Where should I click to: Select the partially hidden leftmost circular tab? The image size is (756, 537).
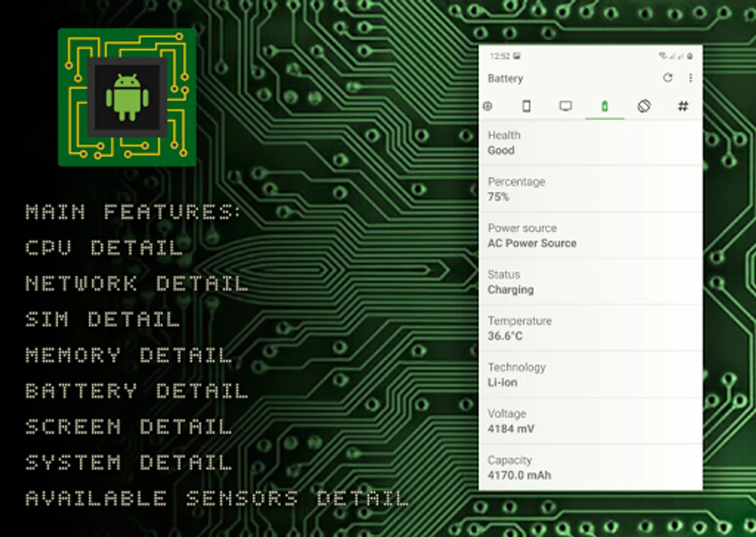pyautogui.click(x=487, y=106)
